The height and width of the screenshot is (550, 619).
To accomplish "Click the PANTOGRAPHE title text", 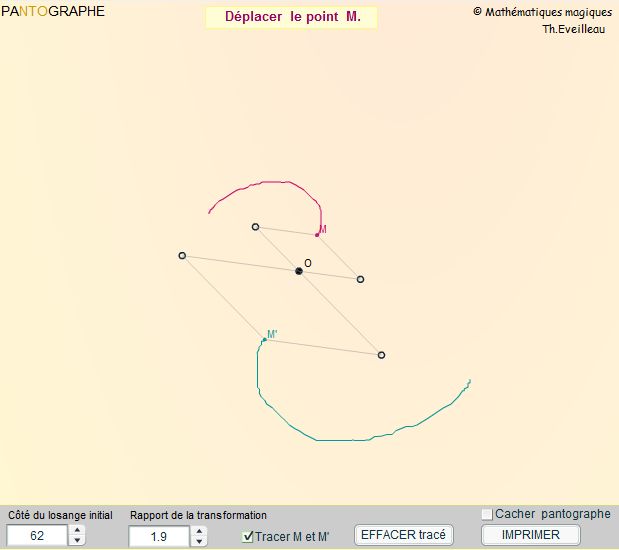I will [x=53, y=11].
